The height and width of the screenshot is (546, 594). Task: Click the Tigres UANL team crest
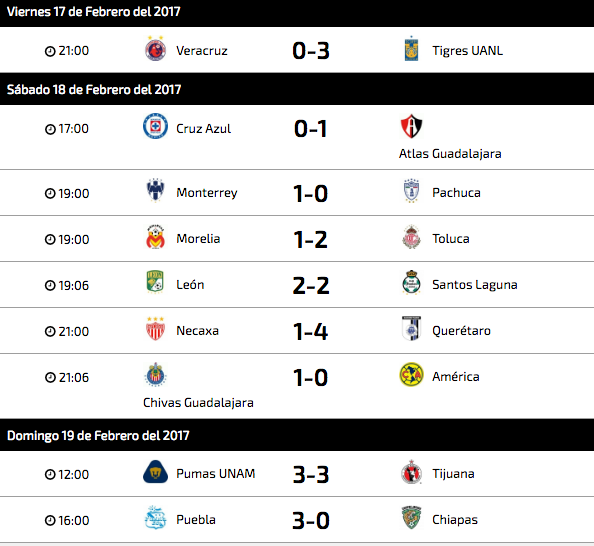[x=411, y=49]
